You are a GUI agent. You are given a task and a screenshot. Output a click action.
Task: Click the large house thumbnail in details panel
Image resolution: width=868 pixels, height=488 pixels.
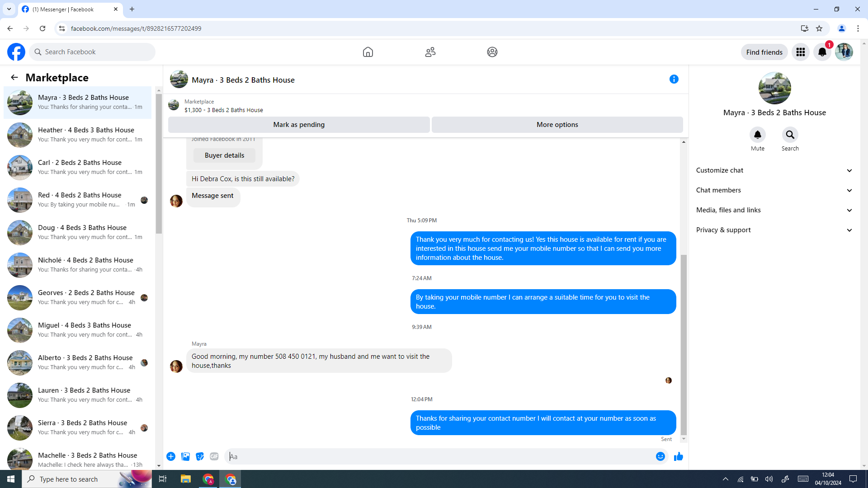(774, 88)
